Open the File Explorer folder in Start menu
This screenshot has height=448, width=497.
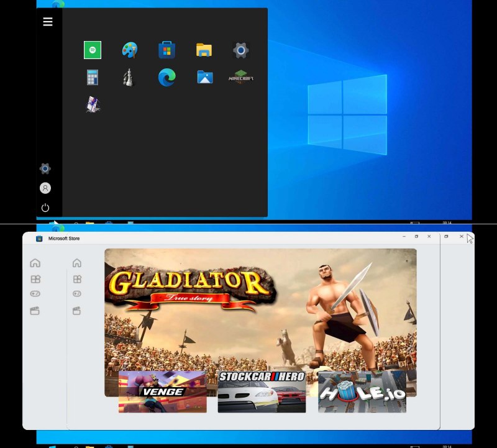coord(204,50)
